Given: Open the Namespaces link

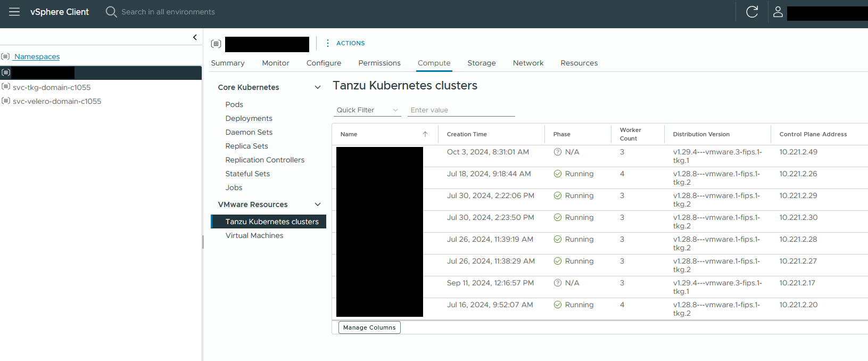Looking at the screenshot, I should coord(37,56).
